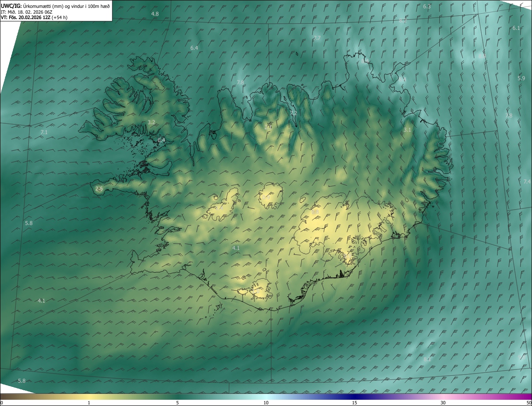Click the 3.1 value label on the map
This screenshot has width=532, height=406.
pos(407,130)
